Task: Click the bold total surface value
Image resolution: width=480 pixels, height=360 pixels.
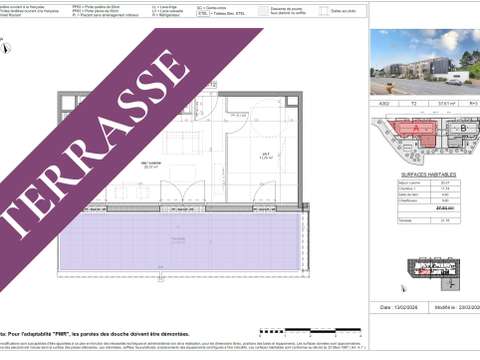Action: click(445, 209)
